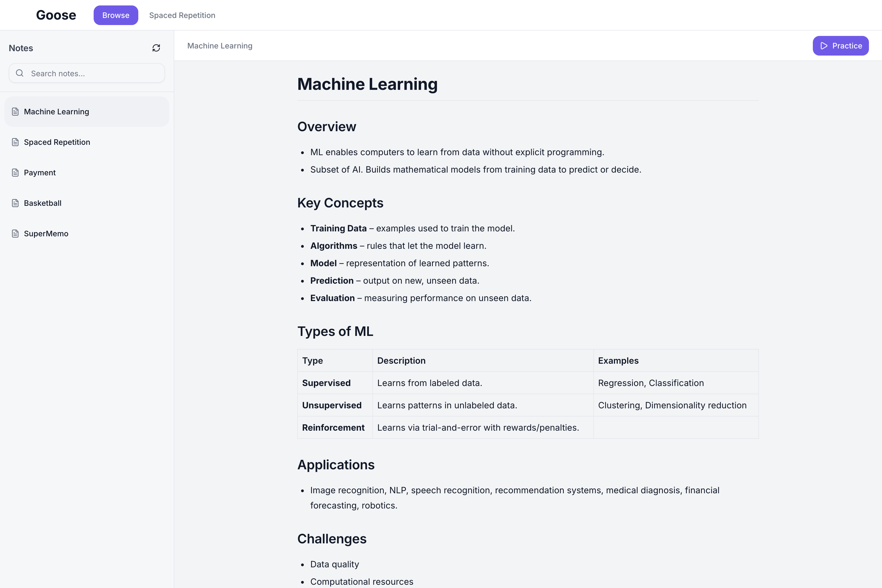The height and width of the screenshot is (588, 882).
Task: Select the Spaced Repetition sidebar note
Action: (x=57, y=142)
